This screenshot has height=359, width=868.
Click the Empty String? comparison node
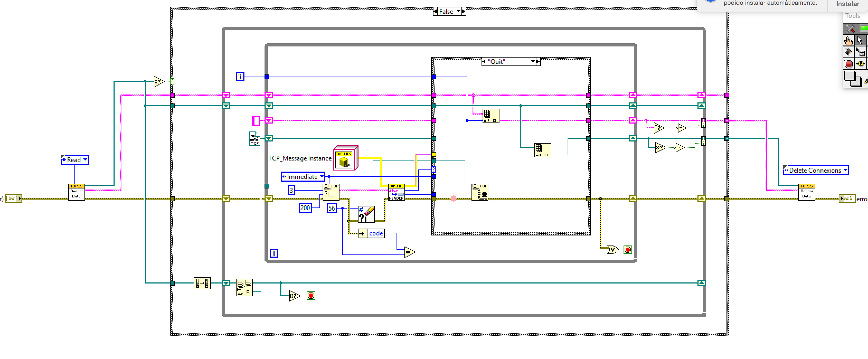coord(659,128)
